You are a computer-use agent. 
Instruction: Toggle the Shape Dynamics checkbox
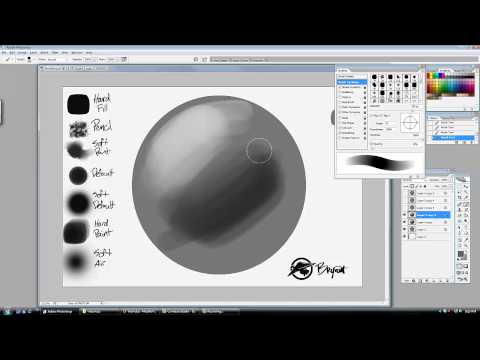click(x=340, y=87)
